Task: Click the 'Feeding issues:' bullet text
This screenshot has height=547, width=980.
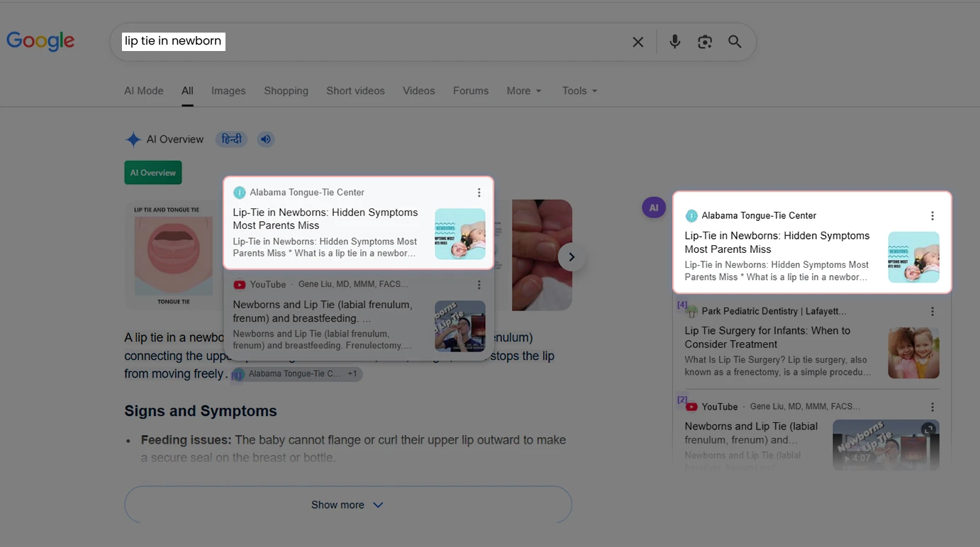Action: coord(186,440)
